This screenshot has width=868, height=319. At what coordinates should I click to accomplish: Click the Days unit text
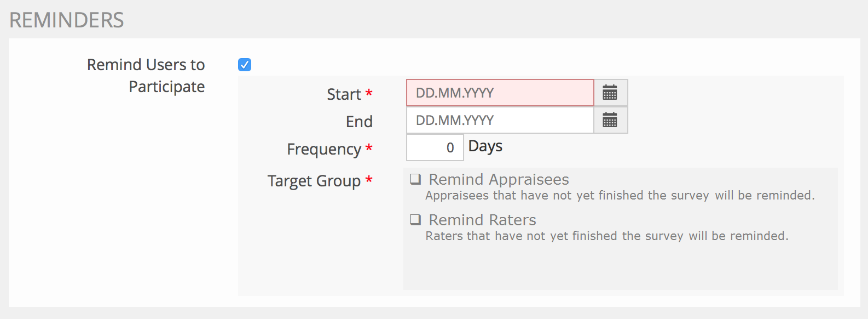point(485,146)
